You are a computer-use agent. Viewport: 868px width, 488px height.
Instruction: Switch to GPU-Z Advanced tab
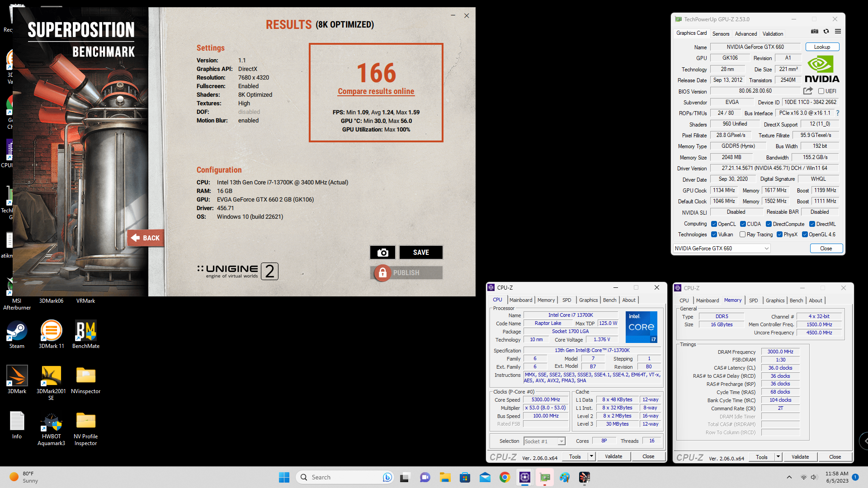745,34
